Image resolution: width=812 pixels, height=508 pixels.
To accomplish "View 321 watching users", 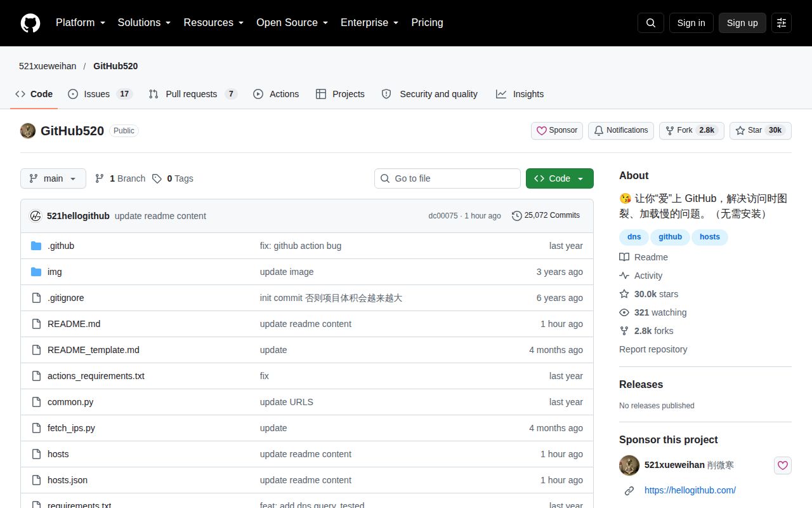I will click(653, 312).
